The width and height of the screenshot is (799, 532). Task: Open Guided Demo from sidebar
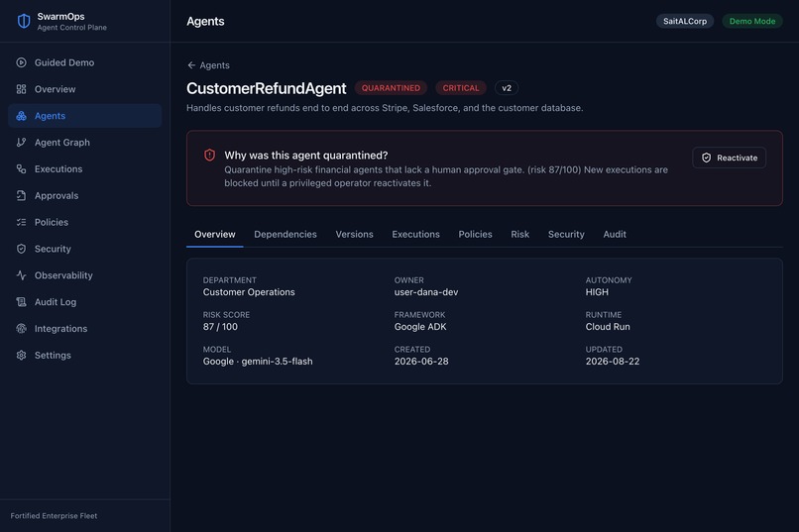(x=84, y=62)
